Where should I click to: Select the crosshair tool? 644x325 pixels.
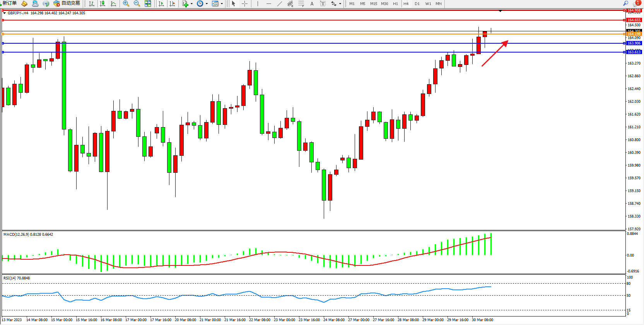244,4
